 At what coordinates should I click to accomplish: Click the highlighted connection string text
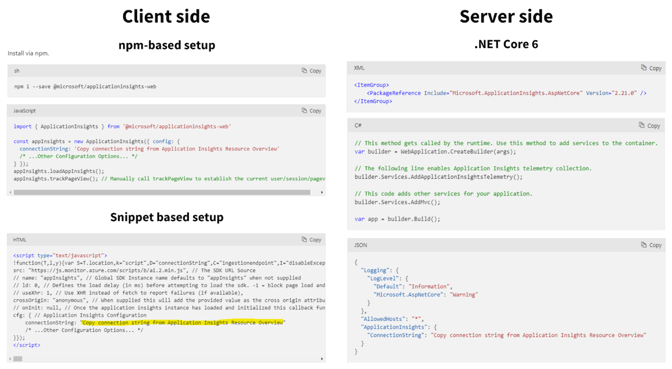point(182,322)
